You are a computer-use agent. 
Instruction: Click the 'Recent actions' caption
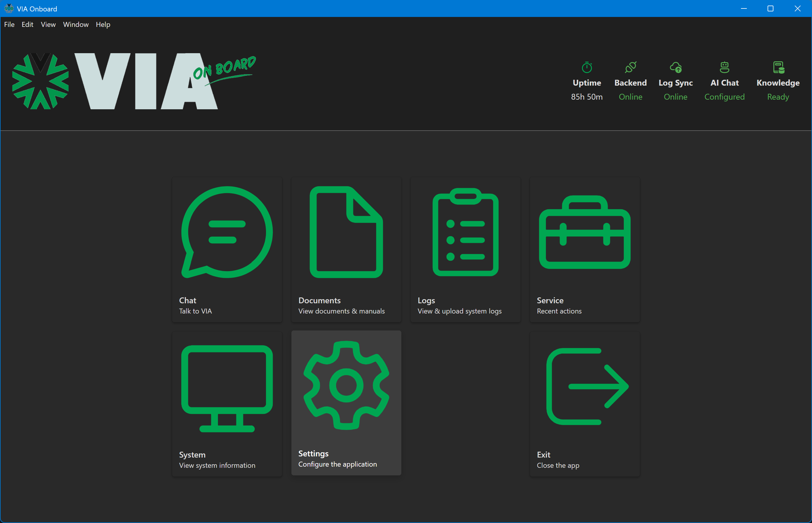point(559,311)
